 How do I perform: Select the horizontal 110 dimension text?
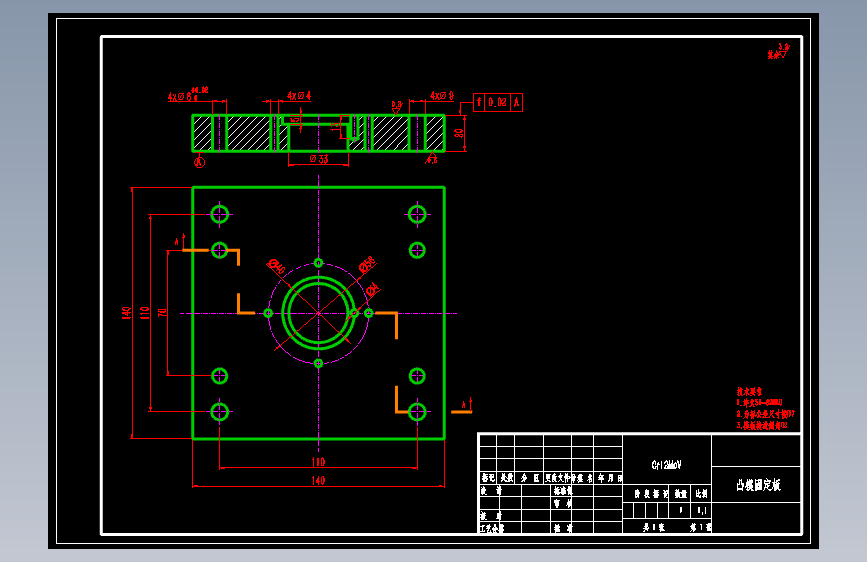318,462
